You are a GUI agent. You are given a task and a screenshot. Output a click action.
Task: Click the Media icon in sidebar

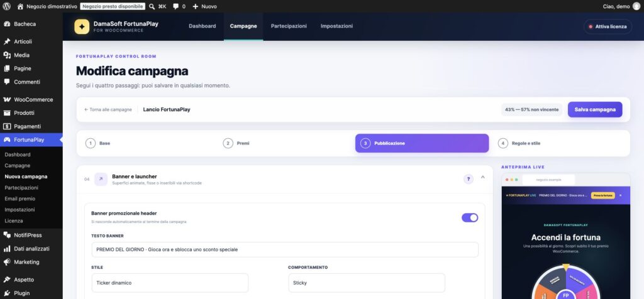tap(6, 55)
